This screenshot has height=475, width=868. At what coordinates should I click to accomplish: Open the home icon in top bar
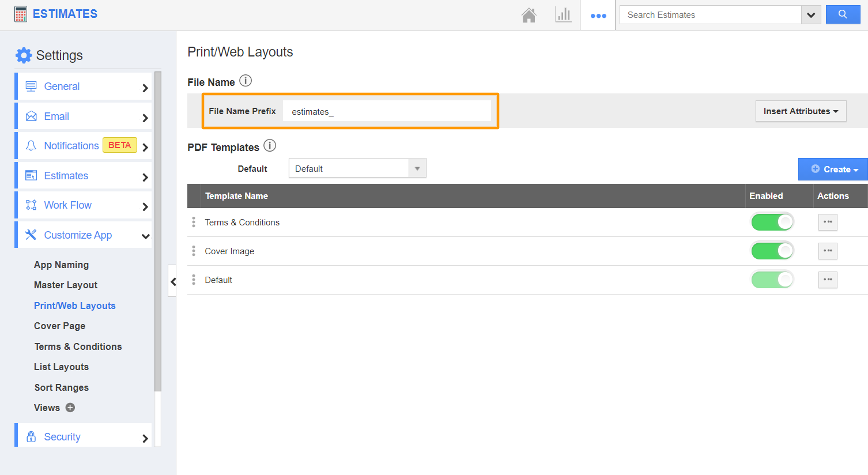[x=529, y=15]
